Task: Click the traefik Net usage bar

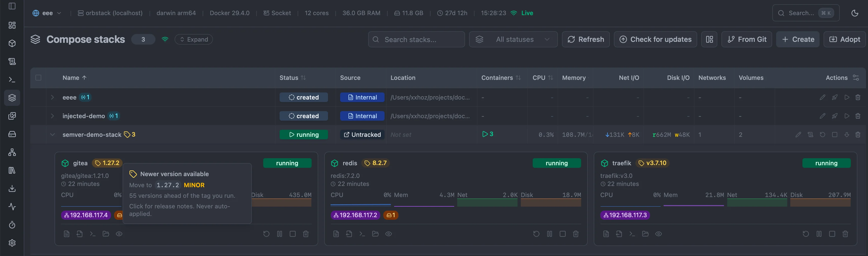Action: coord(757,203)
